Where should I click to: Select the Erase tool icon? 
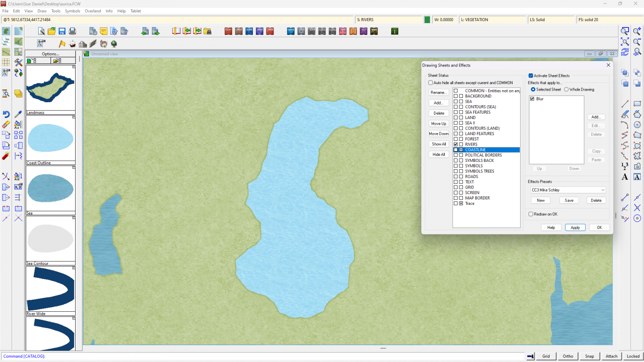[6, 125]
